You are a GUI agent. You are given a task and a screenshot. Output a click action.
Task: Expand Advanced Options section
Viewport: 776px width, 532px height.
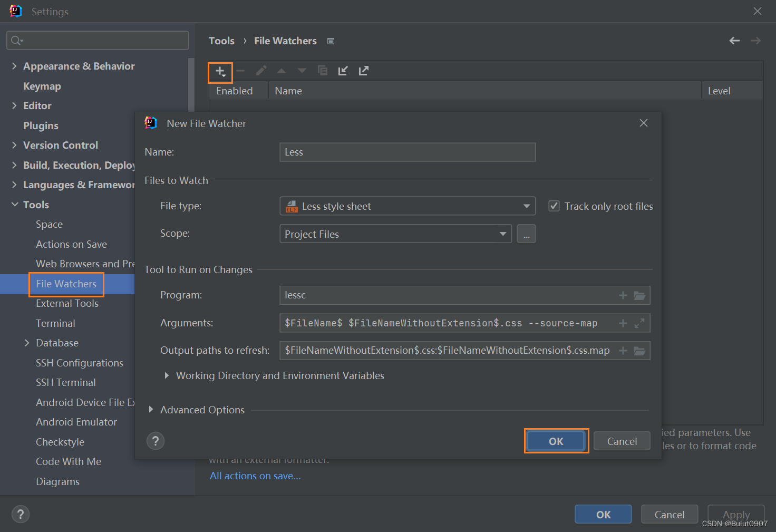click(151, 410)
